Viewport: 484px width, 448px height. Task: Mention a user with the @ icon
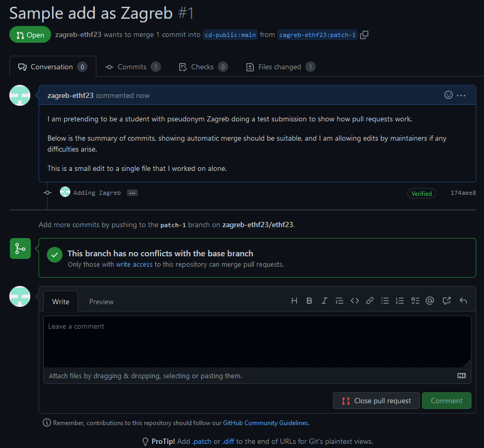pos(430,301)
